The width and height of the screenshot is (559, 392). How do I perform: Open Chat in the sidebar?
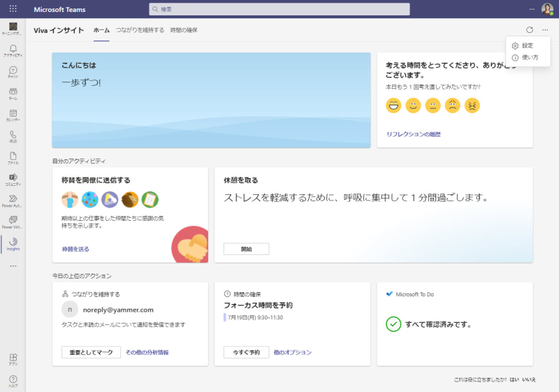pyautogui.click(x=13, y=72)
